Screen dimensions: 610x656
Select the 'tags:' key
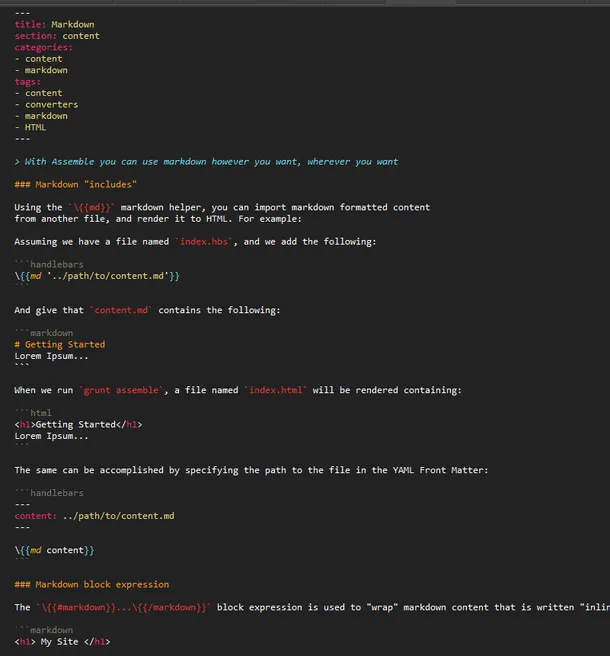[28, 82]
